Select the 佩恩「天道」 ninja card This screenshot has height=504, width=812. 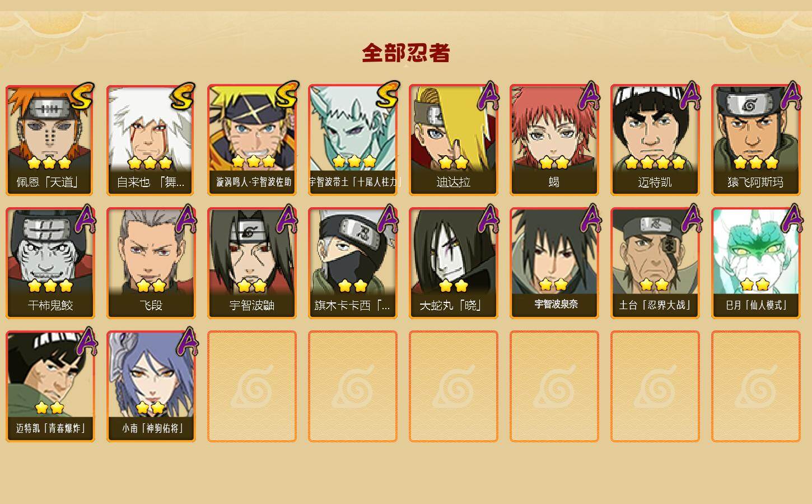tap(50, 140)
